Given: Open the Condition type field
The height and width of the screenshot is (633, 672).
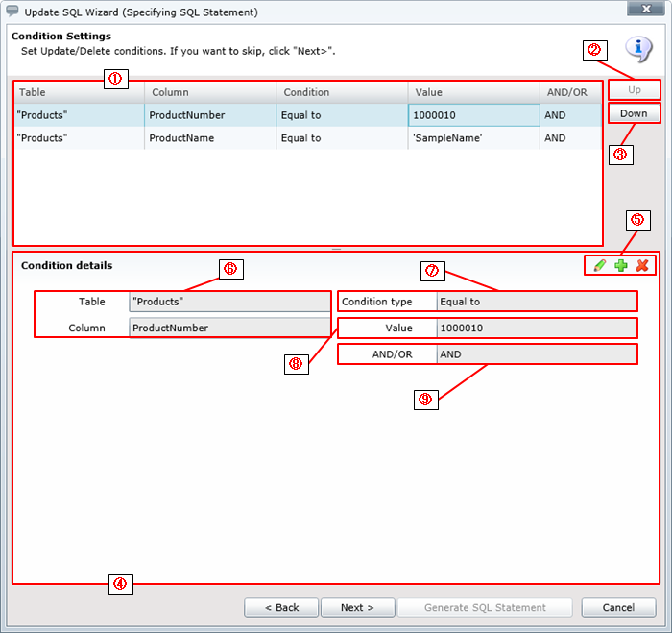Looking at the screenshot, I should coord(535,302).
